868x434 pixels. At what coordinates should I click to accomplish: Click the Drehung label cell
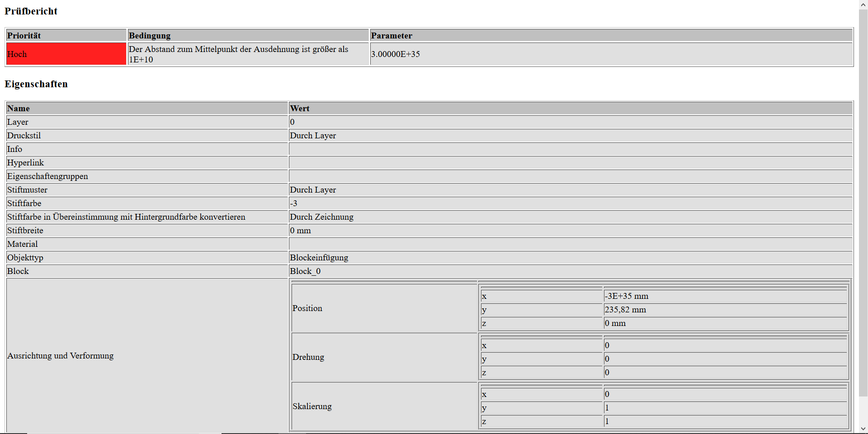384,357
